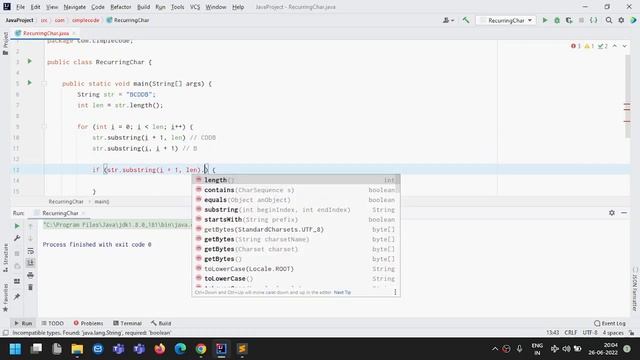Build the project with hammer icon
The width and height of the screenshot is (640, 360).
(x=466, y=20)
